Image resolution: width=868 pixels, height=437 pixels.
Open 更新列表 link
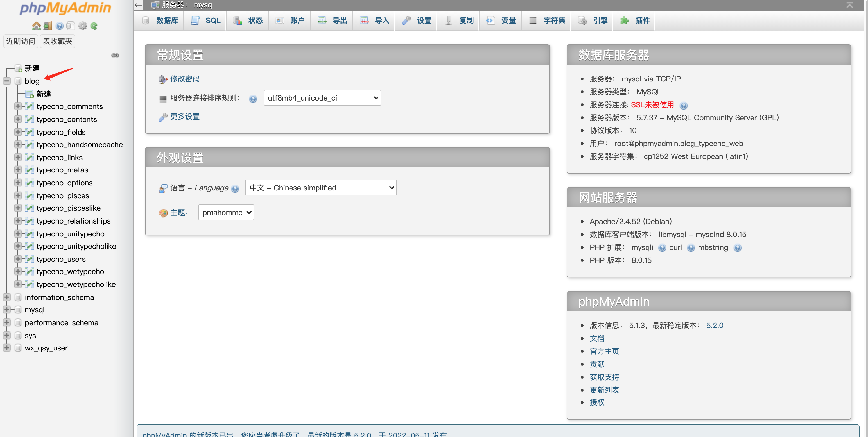[x=605, y=390]
